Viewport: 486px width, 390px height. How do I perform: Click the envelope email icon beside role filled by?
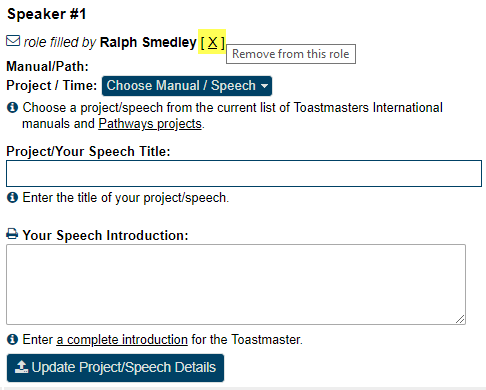[x=13, y=41]
